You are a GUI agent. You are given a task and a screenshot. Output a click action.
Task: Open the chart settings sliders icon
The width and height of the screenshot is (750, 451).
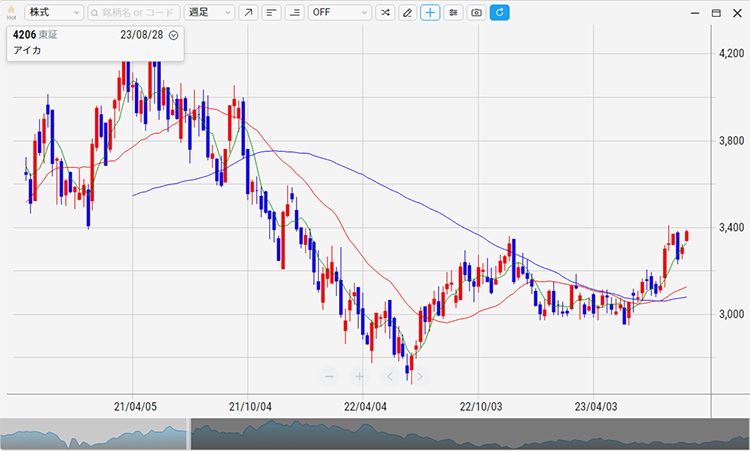453,13
